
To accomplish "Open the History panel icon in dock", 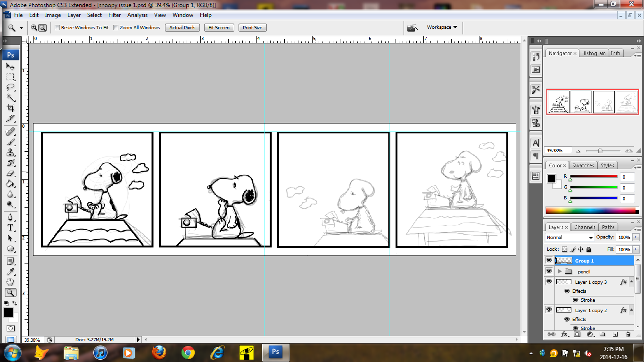I will coord(536,57).
